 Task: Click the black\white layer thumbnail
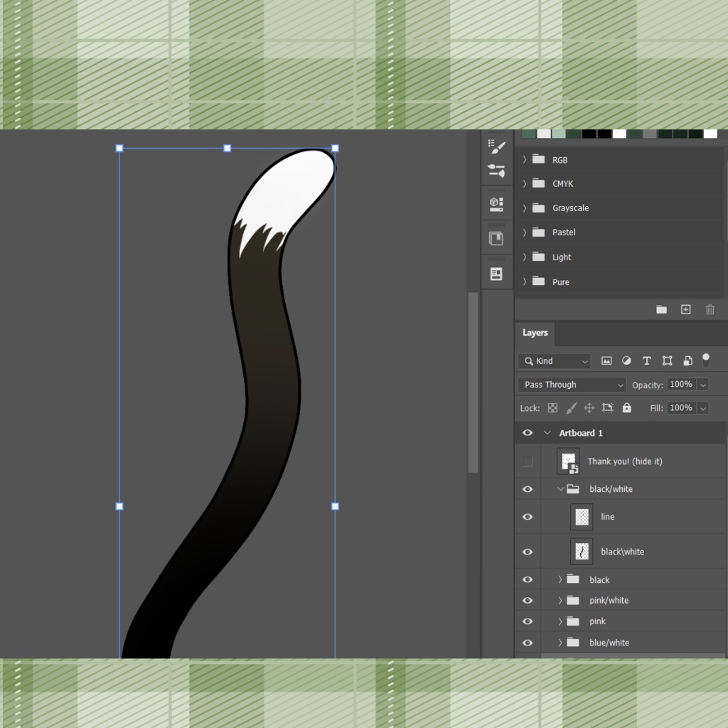coord(581,551)
